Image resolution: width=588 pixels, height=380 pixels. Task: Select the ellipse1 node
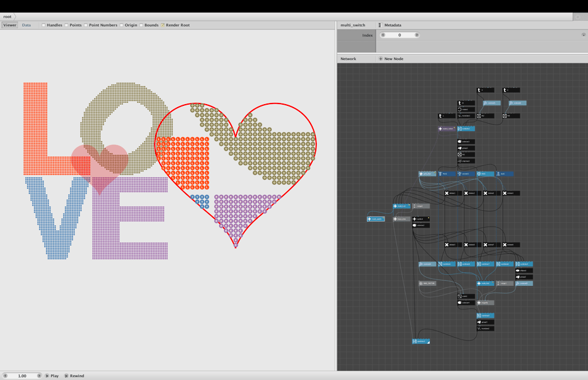tap(524, 271)
